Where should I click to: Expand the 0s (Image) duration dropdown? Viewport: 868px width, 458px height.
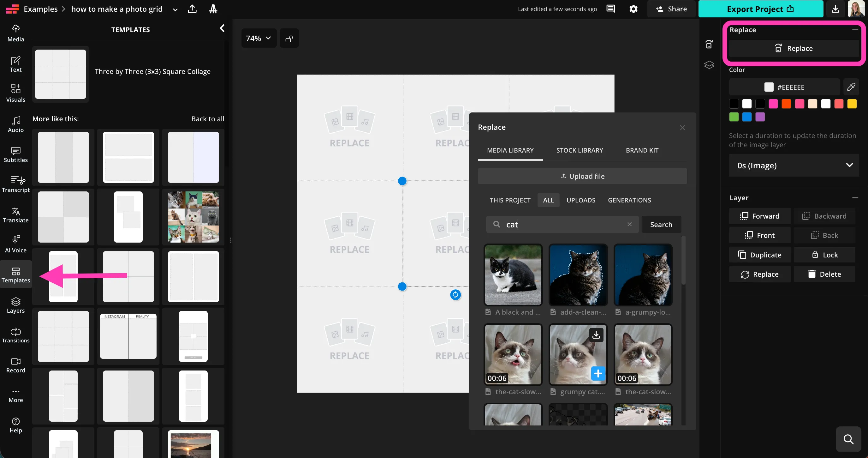pyautogui.click(x=794, y=165)
